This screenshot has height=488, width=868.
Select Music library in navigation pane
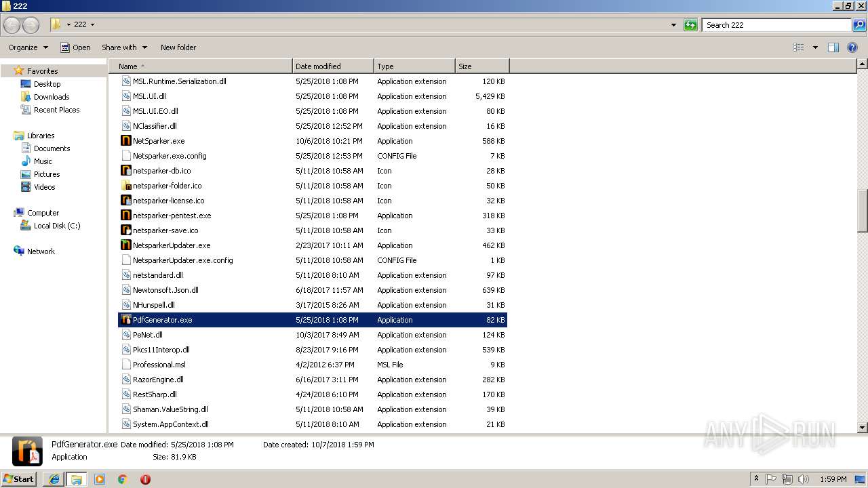pyautogui.click(x=43, y=161)
